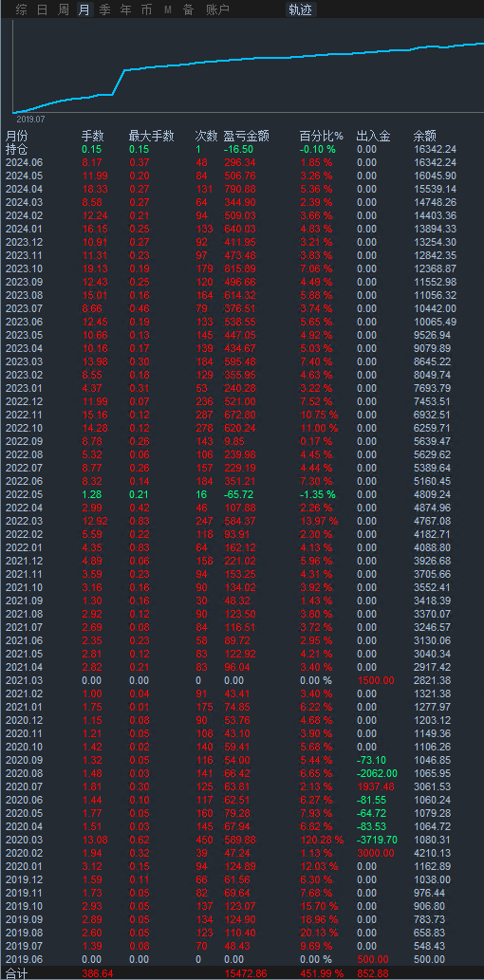Image resolution: width=484 pixels, height=980 pixels.
Task: Click the 余额 column header
Action: [424, 137]
